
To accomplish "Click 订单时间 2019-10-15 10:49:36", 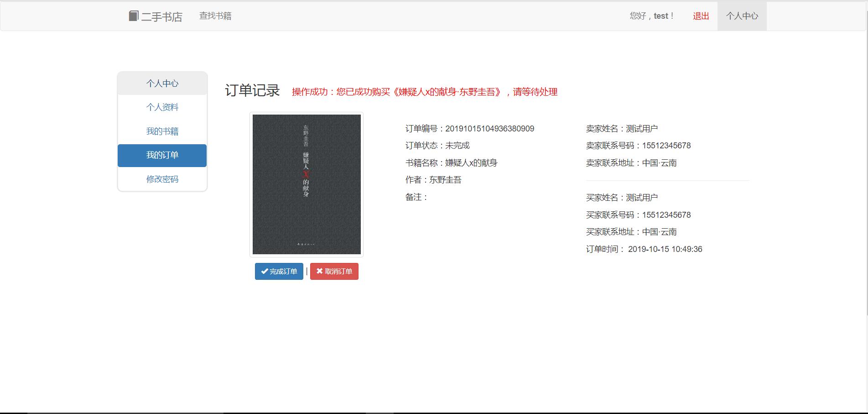I will [x=644, y=249].
